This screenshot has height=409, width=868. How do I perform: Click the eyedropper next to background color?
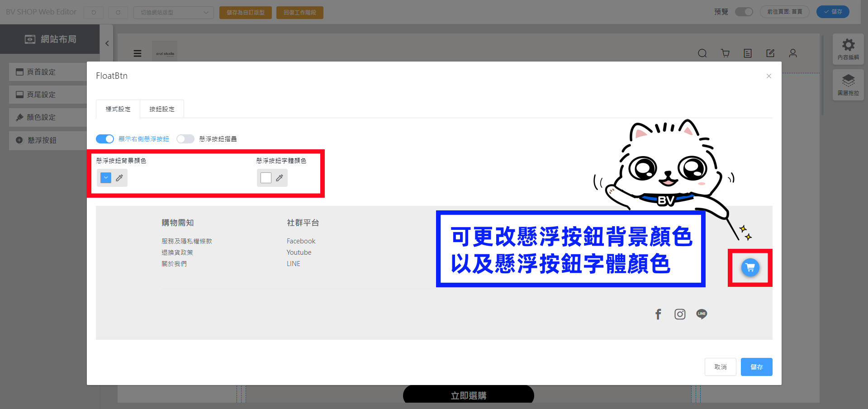point(119,178)
